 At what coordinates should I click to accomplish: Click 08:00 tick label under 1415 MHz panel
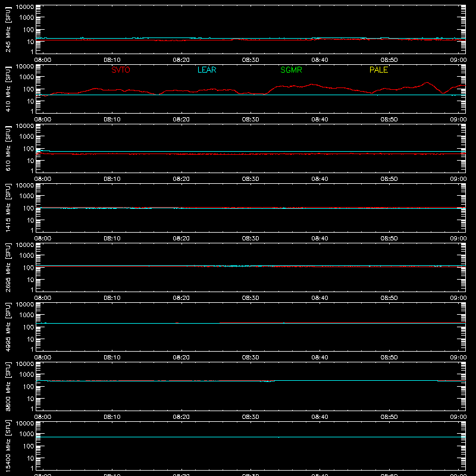click(x=43, y=239)
